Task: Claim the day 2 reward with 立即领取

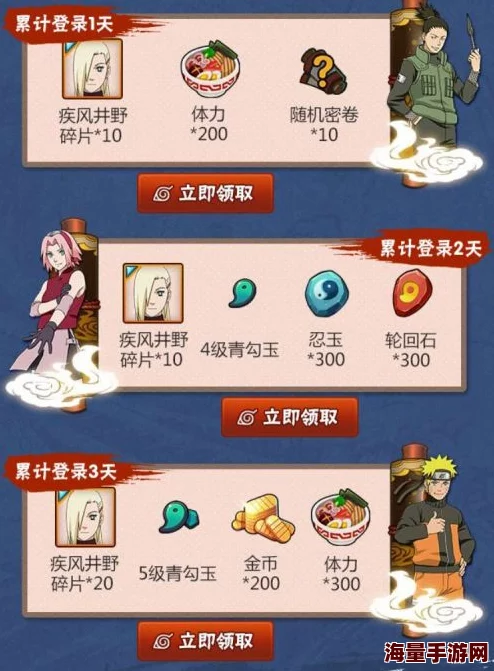Action: [x=289, y=417]
